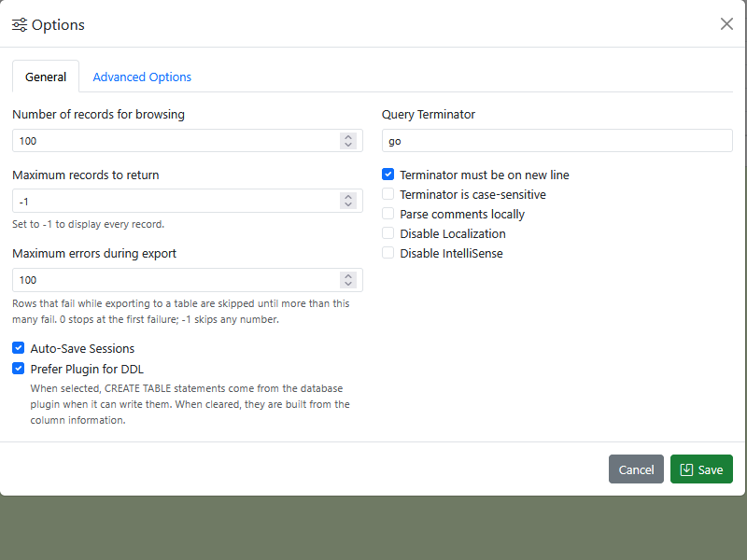The width and height of the screenshot is (747, 560).
Task: Click the 'Number of records for browsing' label
Action: (x=99, y=114)
